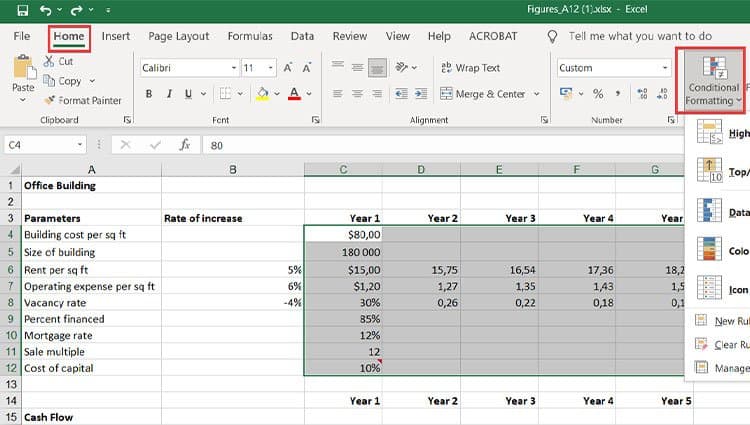Expand the Fill Color arrow

tap(276, 94)
